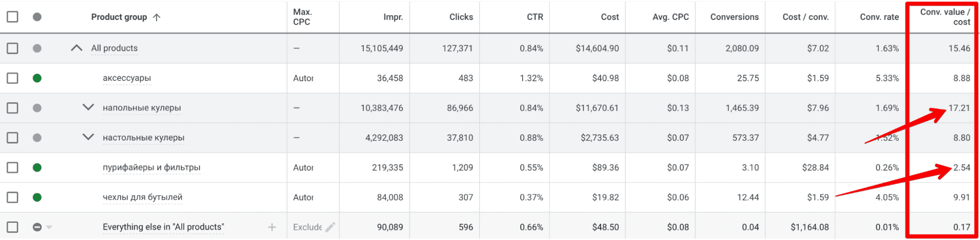Check the box for аксессуары row
The width and height of the screenshot is (980, 240).
pos(12,78)
